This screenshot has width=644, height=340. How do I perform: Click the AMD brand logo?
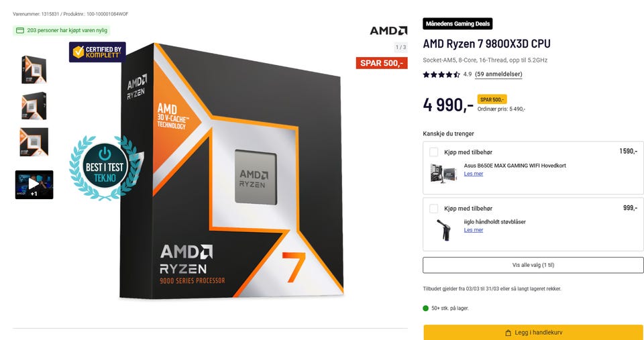(x=388, y=31)
